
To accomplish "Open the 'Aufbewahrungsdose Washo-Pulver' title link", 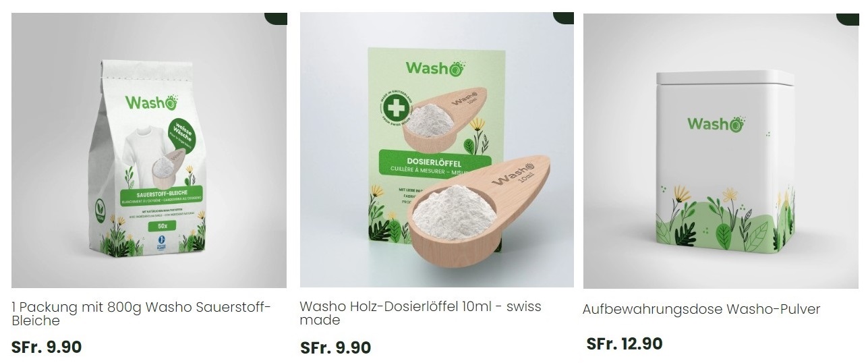I will coord(701,309).
